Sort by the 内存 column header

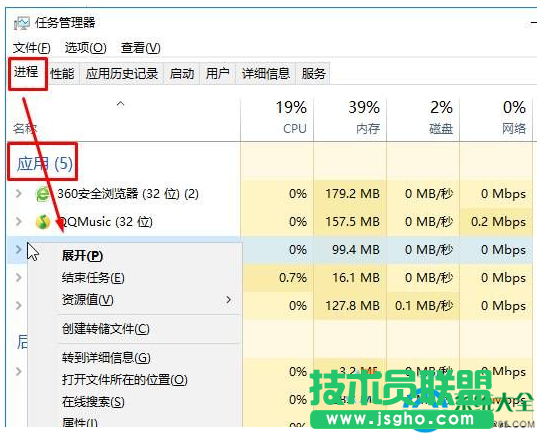tap(350, 118)
